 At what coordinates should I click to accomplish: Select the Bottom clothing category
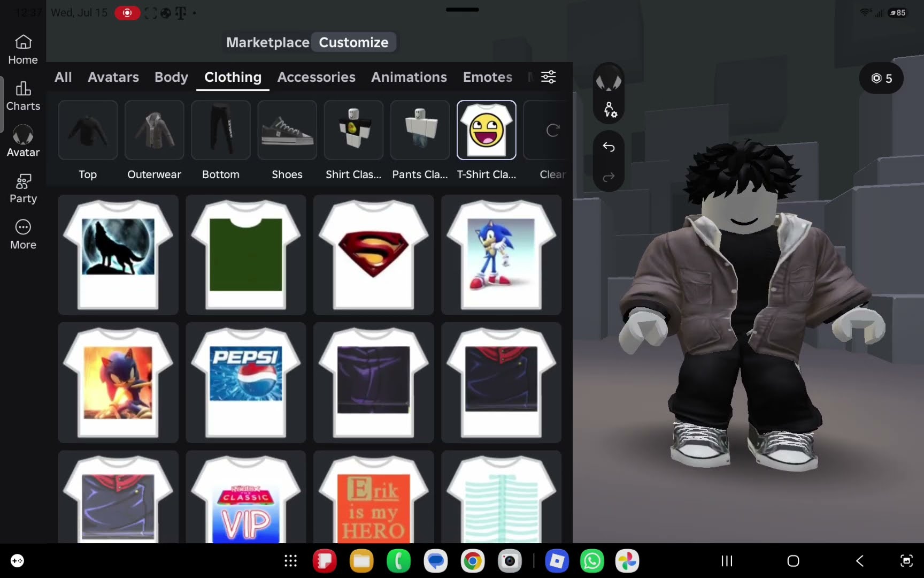[220, 141]
